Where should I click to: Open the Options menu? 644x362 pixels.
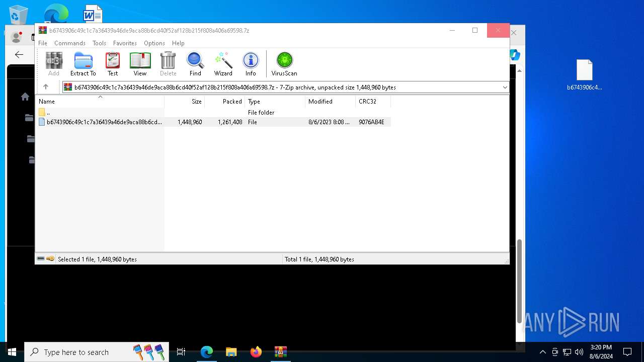point(154,43)
